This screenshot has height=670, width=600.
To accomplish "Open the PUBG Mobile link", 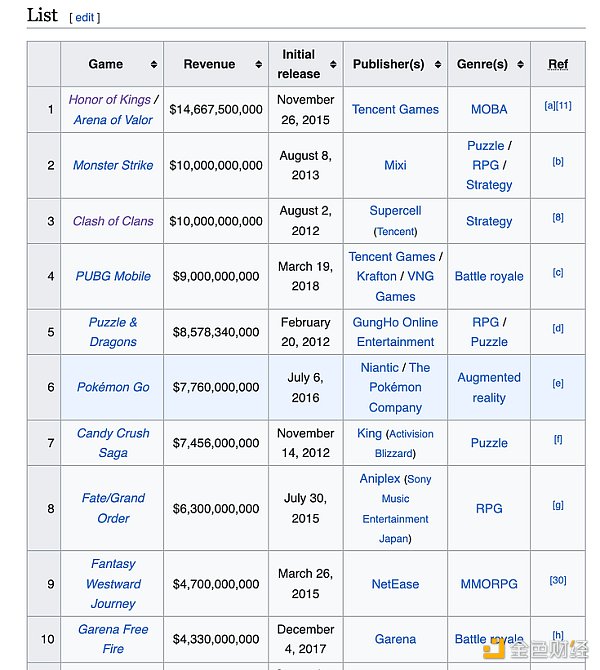I will click(113, 276).
